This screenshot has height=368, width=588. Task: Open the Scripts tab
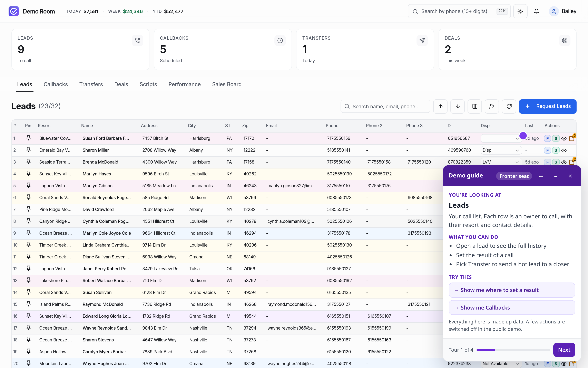click(148, 84)
